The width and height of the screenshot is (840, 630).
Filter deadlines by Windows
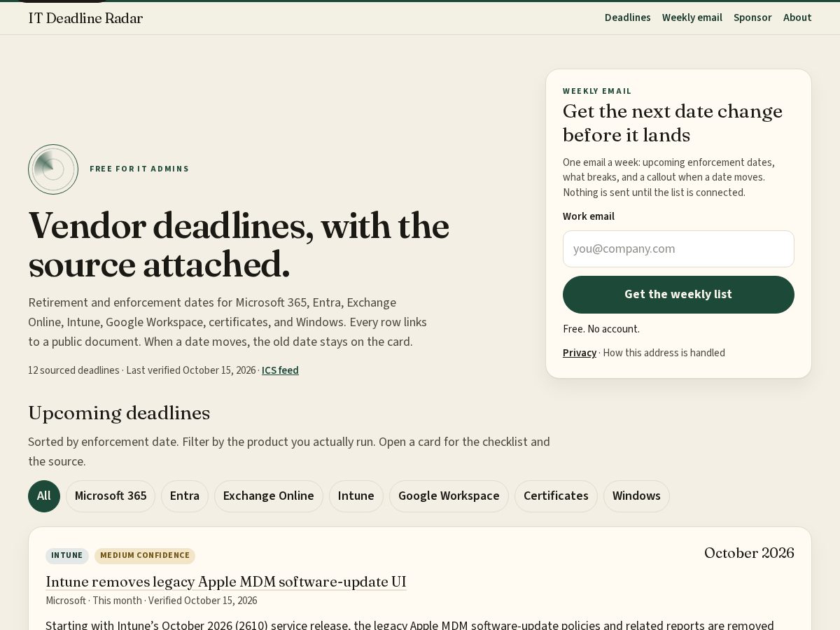tap(636, 496)
